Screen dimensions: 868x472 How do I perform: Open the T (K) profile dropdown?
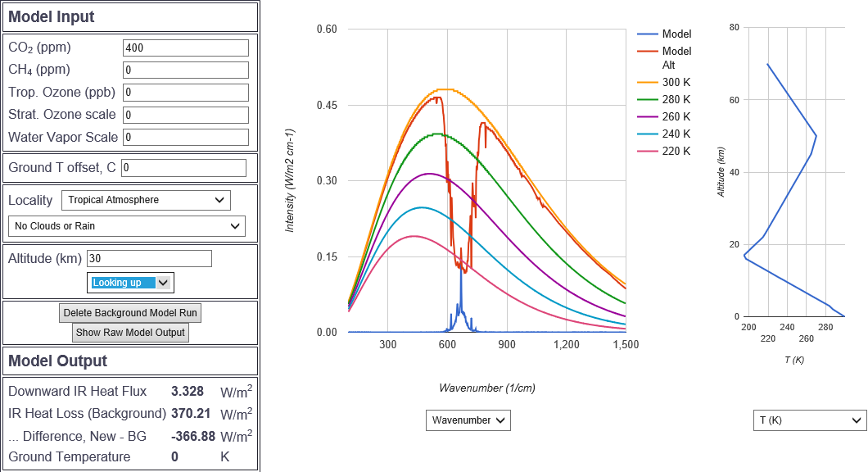pyautogui.click(x=808, y=420)
